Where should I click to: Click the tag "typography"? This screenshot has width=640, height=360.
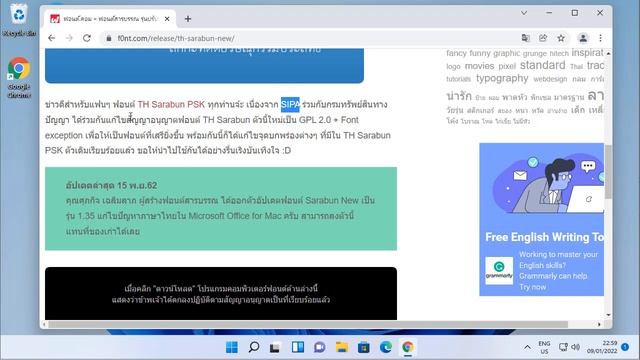pyautogui.click(x=502, y=78)
